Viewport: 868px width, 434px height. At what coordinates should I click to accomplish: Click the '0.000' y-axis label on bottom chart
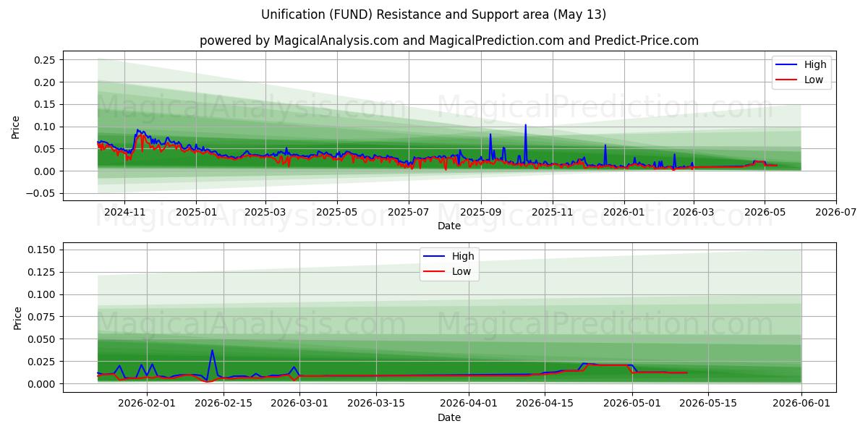pyautogui.click(x=42, y=384)
